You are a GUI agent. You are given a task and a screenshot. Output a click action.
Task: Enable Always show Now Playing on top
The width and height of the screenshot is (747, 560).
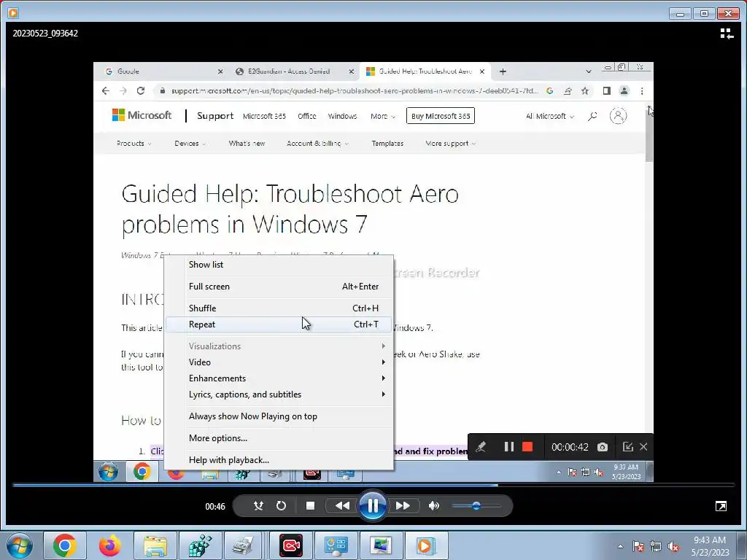279,416
